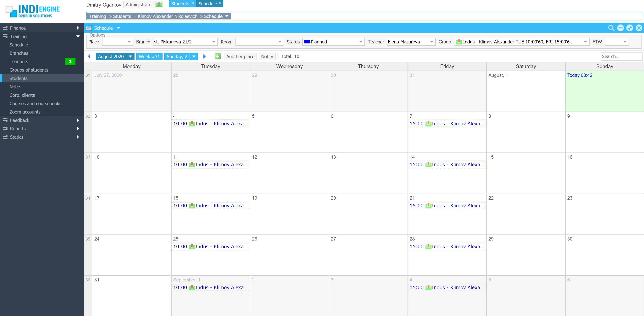Image resolution: width=644 pixels, height=316 pixels.
Task: Go to next month with right arrow
Action: tap(204, 57)
